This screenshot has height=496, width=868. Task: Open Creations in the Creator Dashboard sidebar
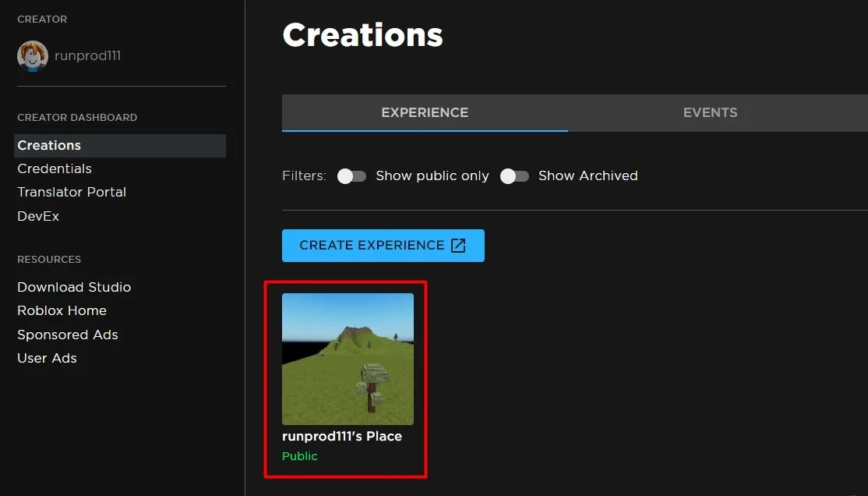click(x=119, y=145)
